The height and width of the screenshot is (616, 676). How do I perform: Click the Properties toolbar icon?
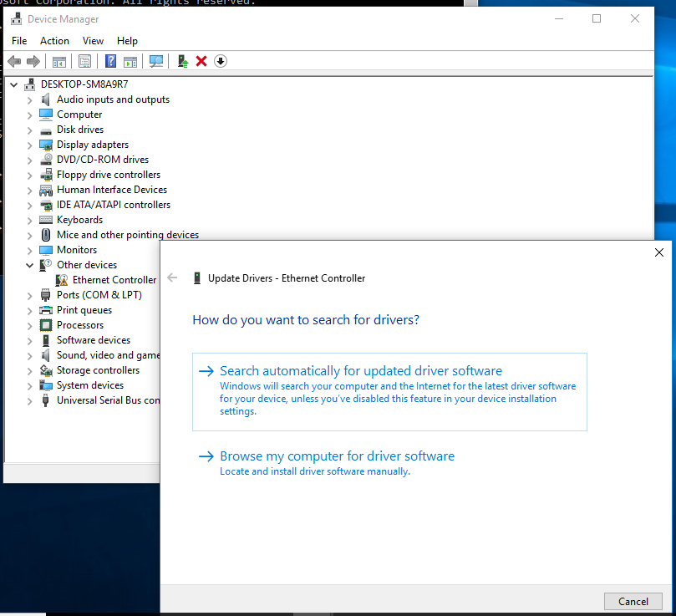pyautogui.click(x=84, y=61)
